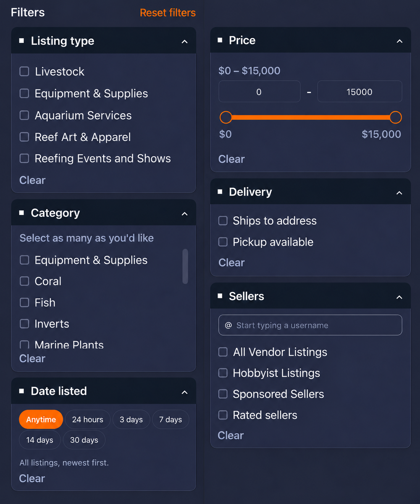Click the maximum price slider handle
The image size is (420, 504).
tap(396, 117)
